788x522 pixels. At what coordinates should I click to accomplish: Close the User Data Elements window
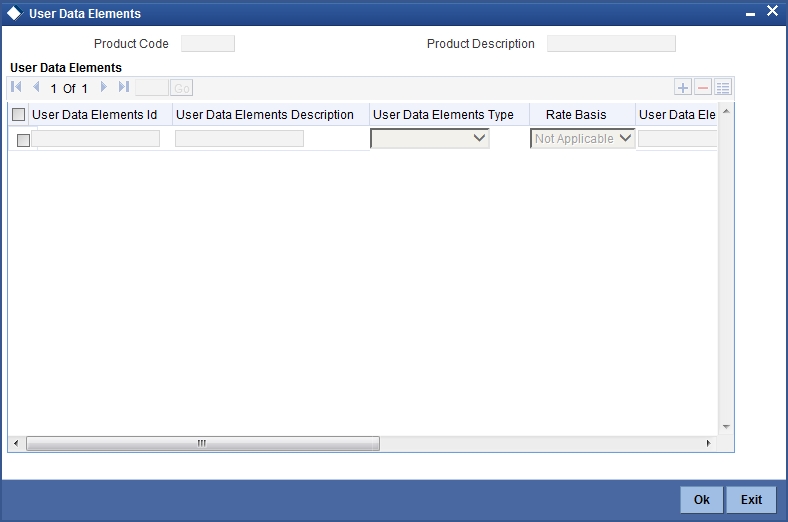point(772,11)
